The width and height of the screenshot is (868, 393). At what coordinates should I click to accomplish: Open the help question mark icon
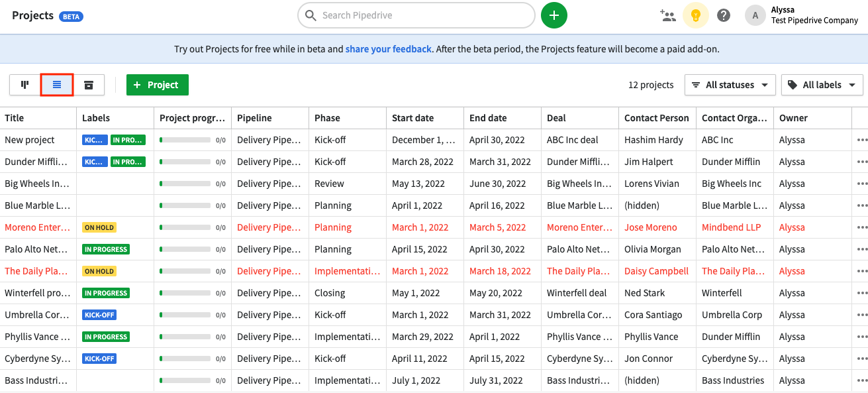tap(724, 15)
